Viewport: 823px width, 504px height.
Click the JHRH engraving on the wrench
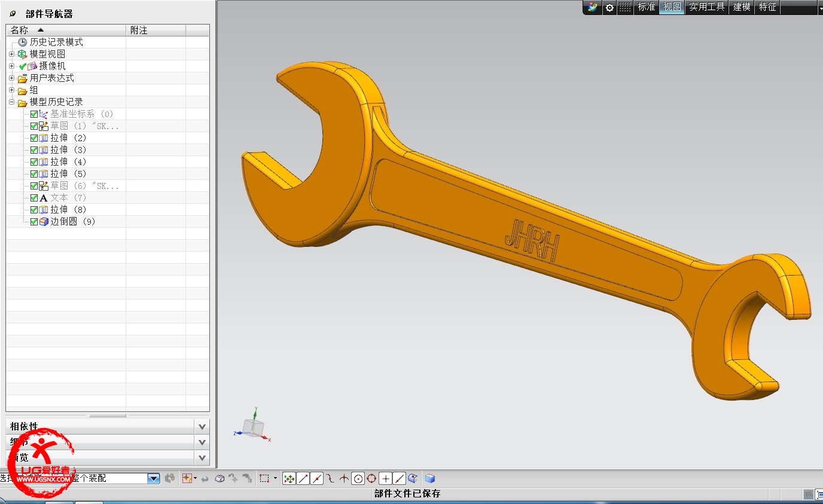tap(532, 239)
